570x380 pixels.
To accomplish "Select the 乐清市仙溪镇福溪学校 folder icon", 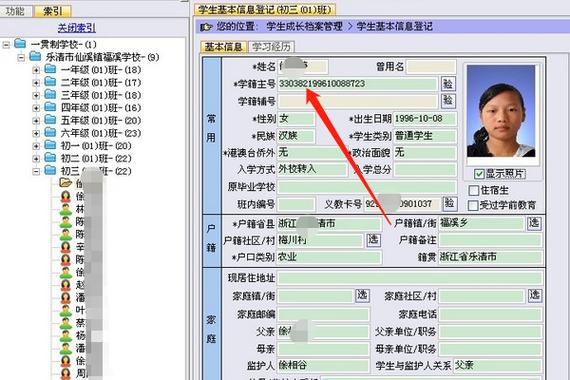I will click(x=35, y=56).
